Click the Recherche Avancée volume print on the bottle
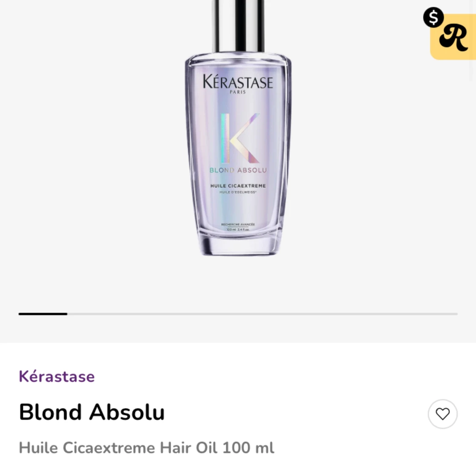The height and width of the screenshot is (476, 476). click(x=238, y=227)
